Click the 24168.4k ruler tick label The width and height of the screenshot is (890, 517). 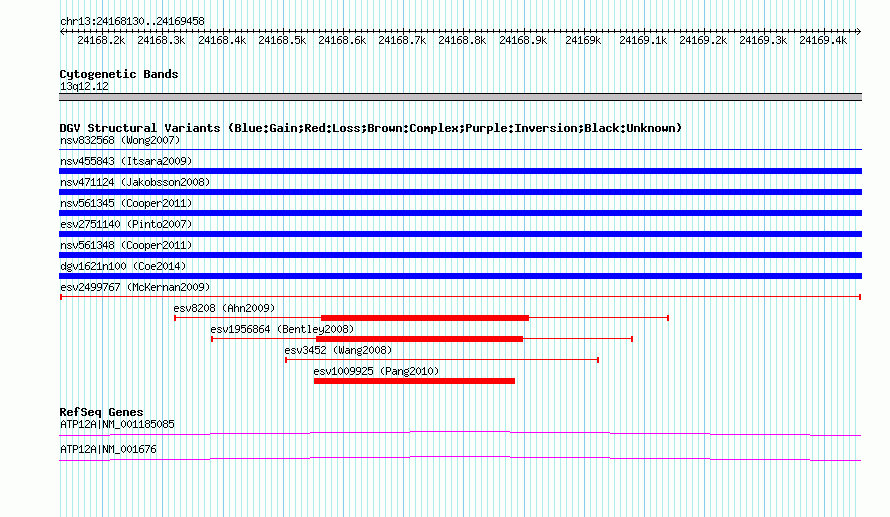(222, 40)
